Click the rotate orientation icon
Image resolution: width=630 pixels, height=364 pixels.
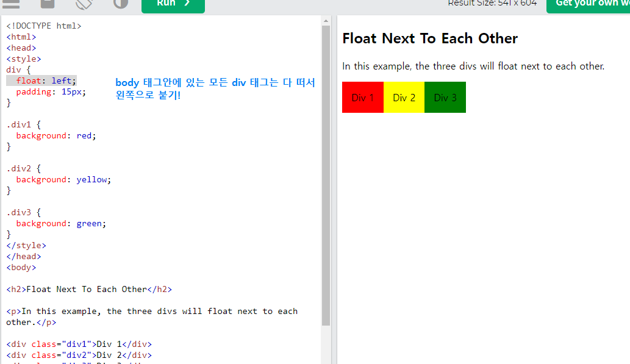[84, 4]
